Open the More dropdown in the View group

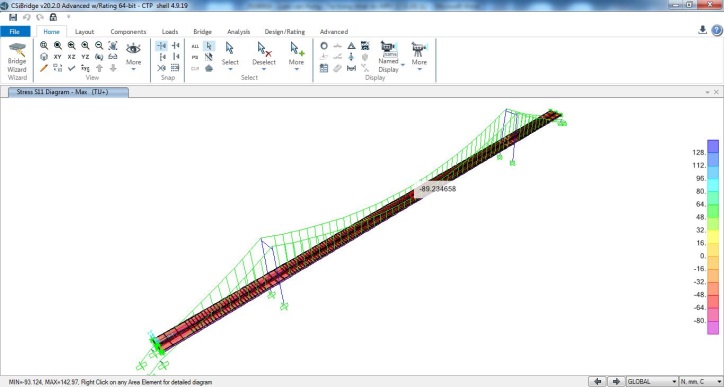(x=133, y=57)
